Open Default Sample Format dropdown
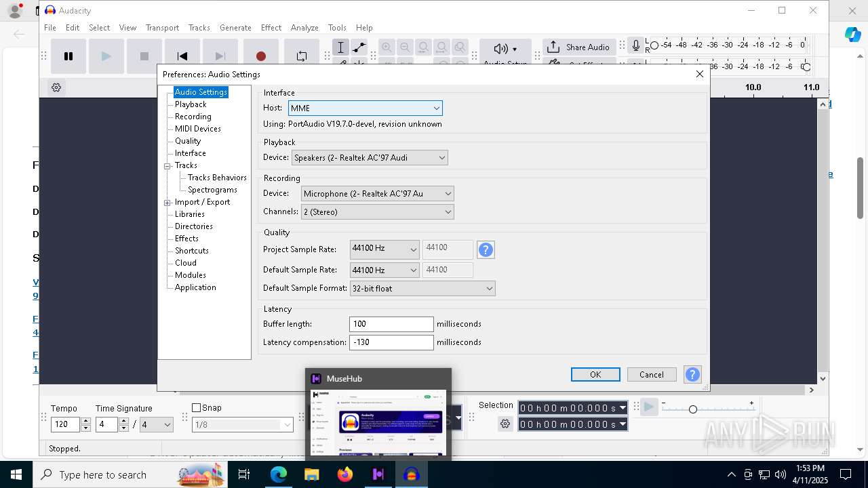Viewport: 868px width, 488px height. point(422,288)
